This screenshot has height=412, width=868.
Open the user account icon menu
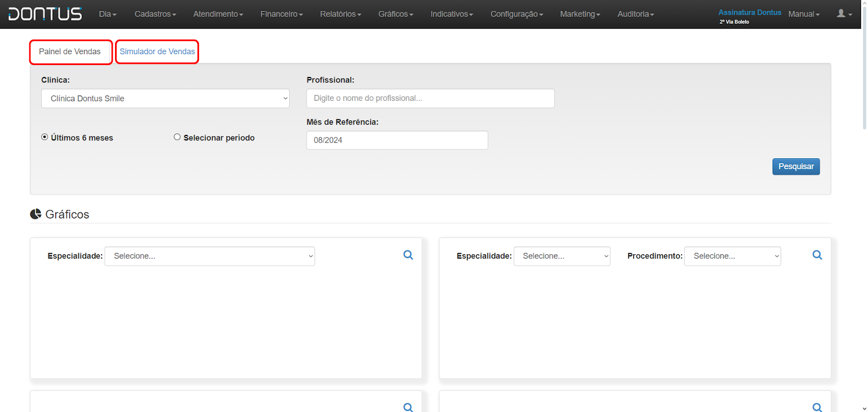(844, 14)
